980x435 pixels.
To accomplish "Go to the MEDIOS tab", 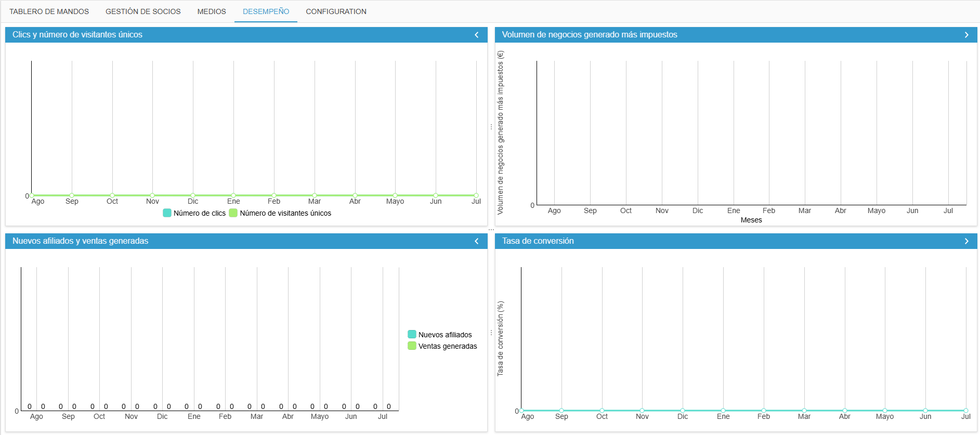I will [212, 11].
